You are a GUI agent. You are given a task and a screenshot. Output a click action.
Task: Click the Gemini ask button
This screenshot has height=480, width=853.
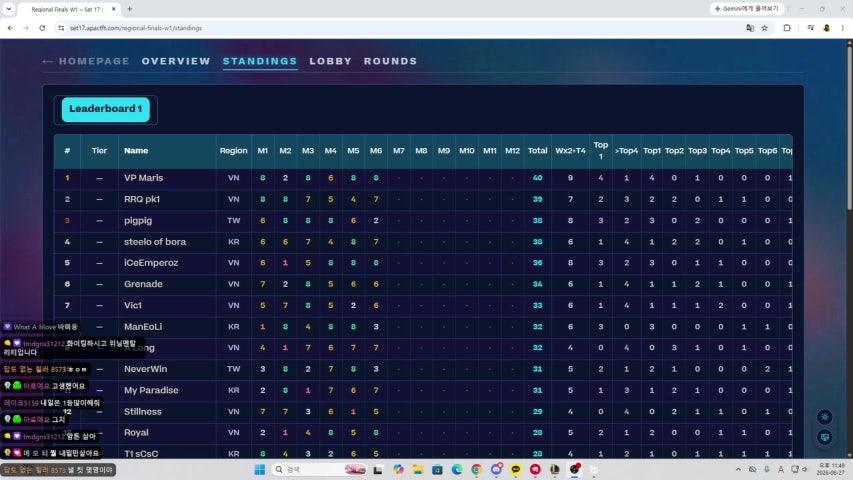(747, 9)
